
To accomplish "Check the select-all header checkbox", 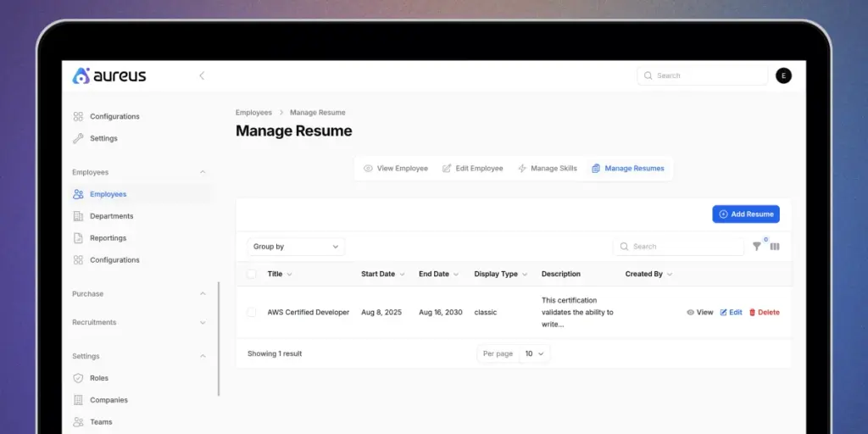I will pyautogui.click(x=252, y=274).
